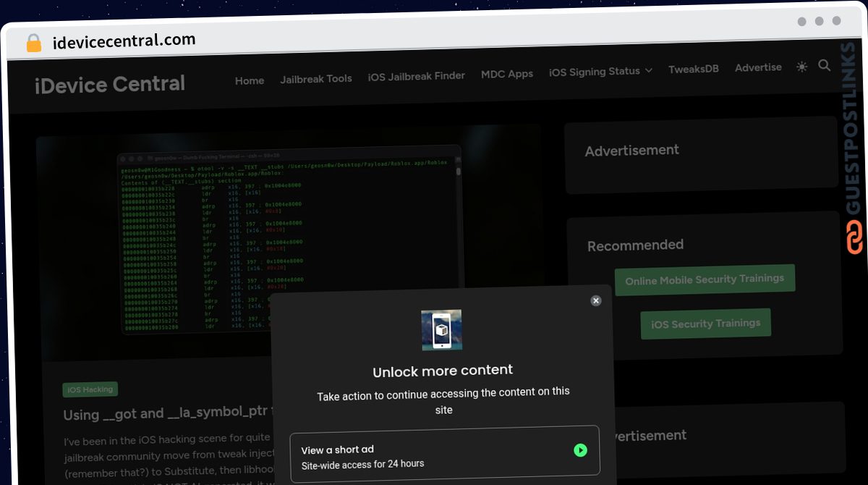
Task: Click the iOS Hacking category tag
Action: click(90, 389)
